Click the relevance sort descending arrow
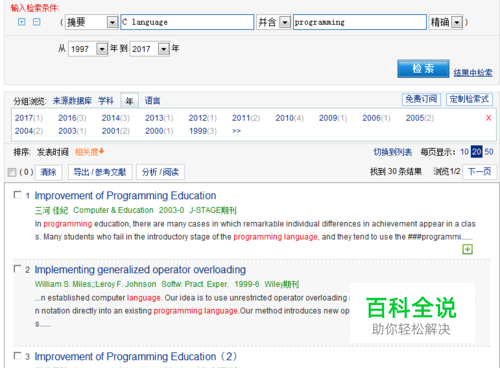This screenshot has height=368, width=500. 102,151
